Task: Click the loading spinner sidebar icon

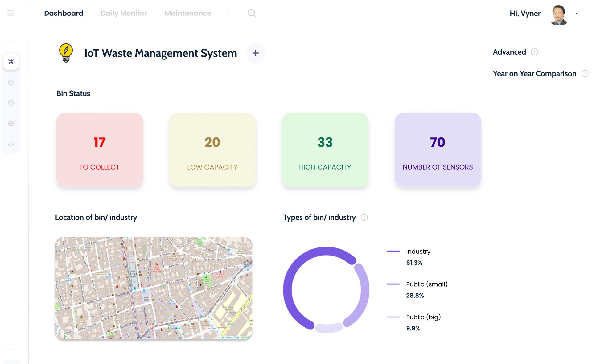Action: point(11,144)
